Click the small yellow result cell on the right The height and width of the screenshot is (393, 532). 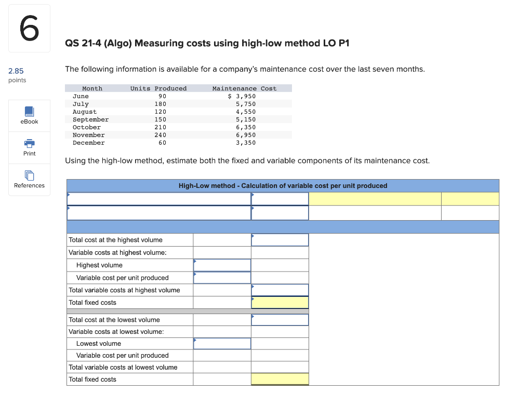tap(469, 198)
